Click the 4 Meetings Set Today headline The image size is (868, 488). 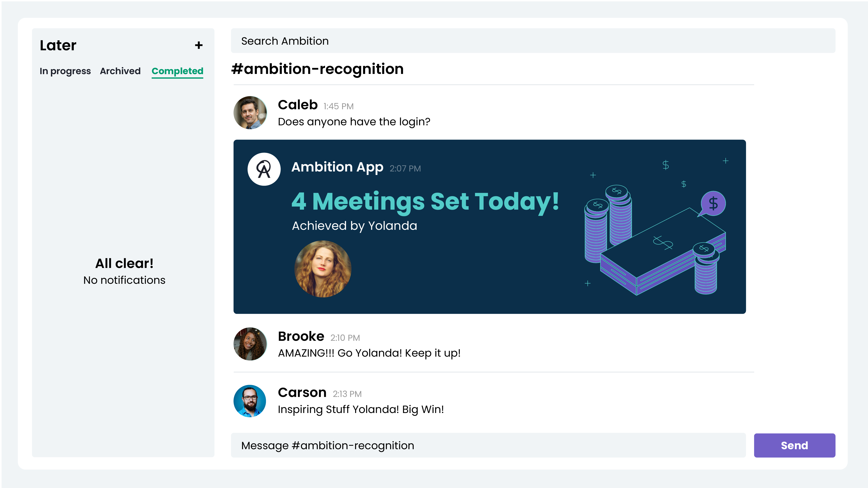click(x=425, y=201)
